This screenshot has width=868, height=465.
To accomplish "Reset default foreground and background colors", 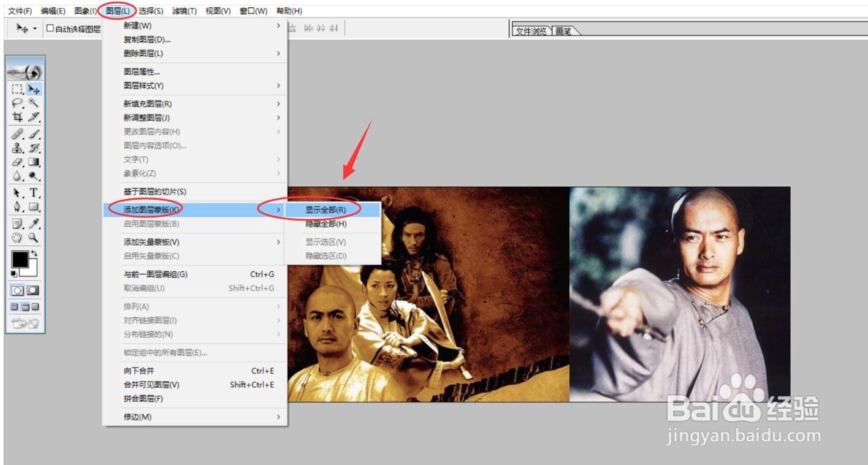I will 14,273.
